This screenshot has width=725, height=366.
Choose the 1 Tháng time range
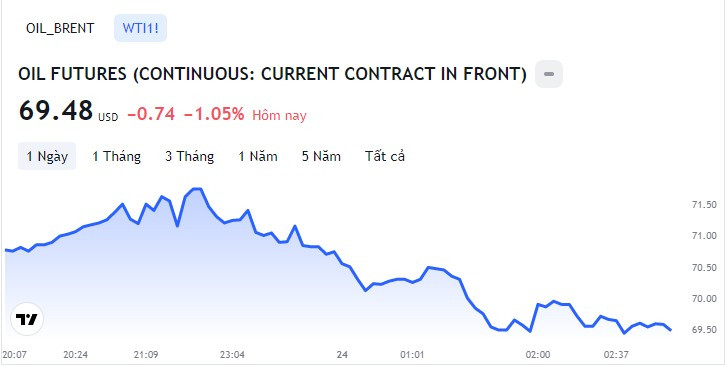[x=117, y=156]
